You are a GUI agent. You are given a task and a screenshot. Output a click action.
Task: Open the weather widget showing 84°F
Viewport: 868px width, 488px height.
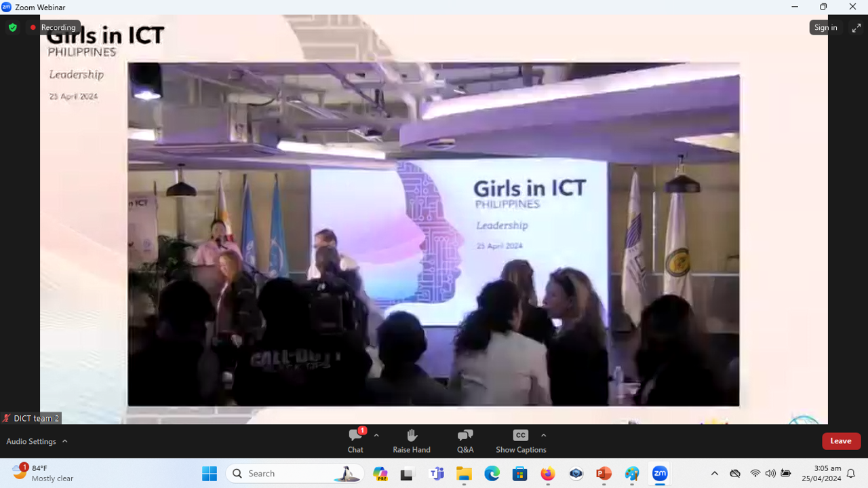click(x=43, y=473)
